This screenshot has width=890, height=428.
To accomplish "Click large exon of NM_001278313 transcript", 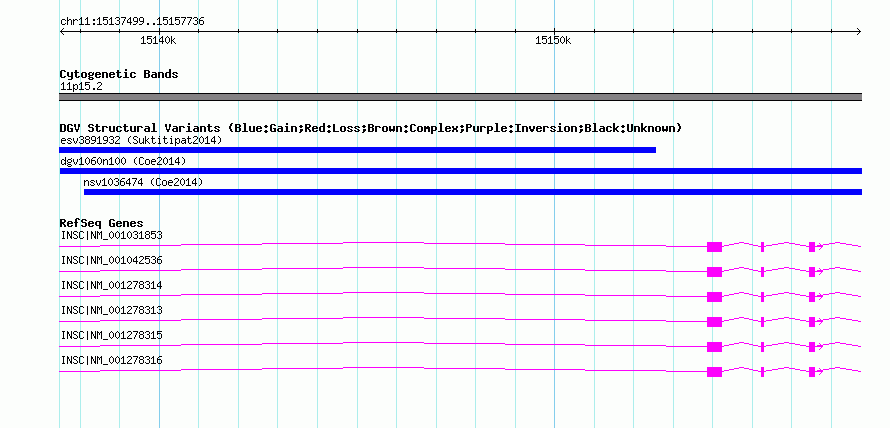I will (x=715, y=322).
